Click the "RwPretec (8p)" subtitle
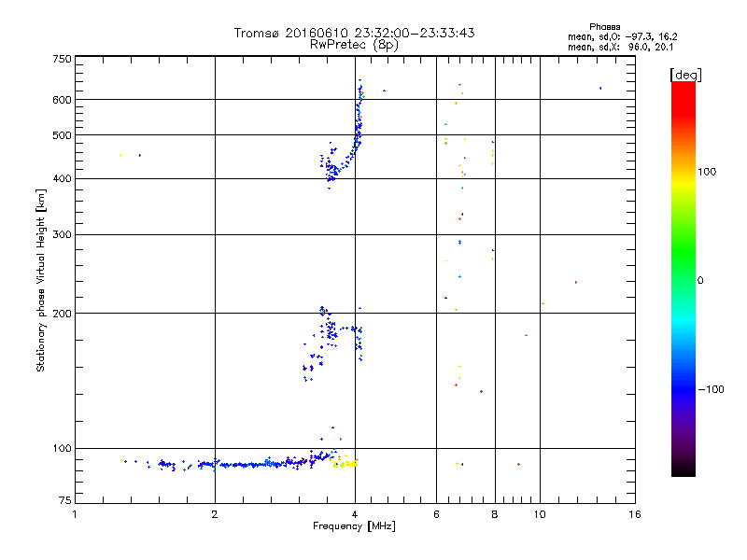The width and height of the screenshot is (747, 560). [354, 45]
